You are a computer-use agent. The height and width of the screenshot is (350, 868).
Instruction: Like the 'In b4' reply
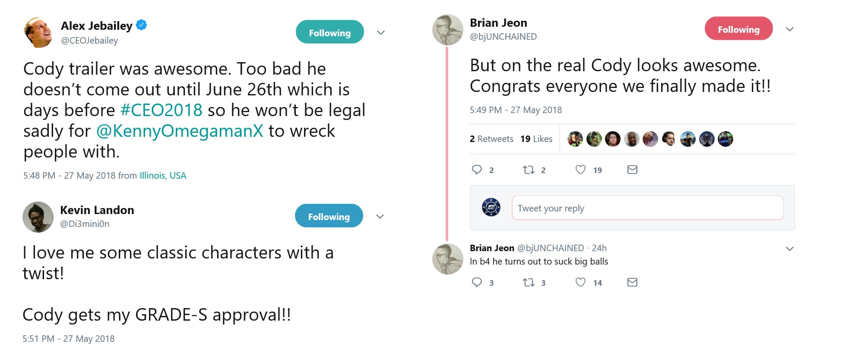[x=580, y=282]
